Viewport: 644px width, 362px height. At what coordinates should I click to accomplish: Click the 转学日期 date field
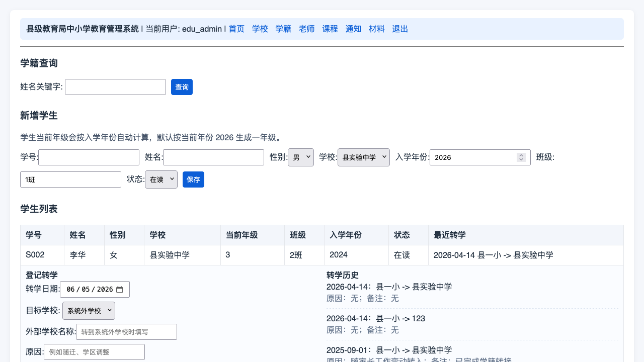coord(95,289)
